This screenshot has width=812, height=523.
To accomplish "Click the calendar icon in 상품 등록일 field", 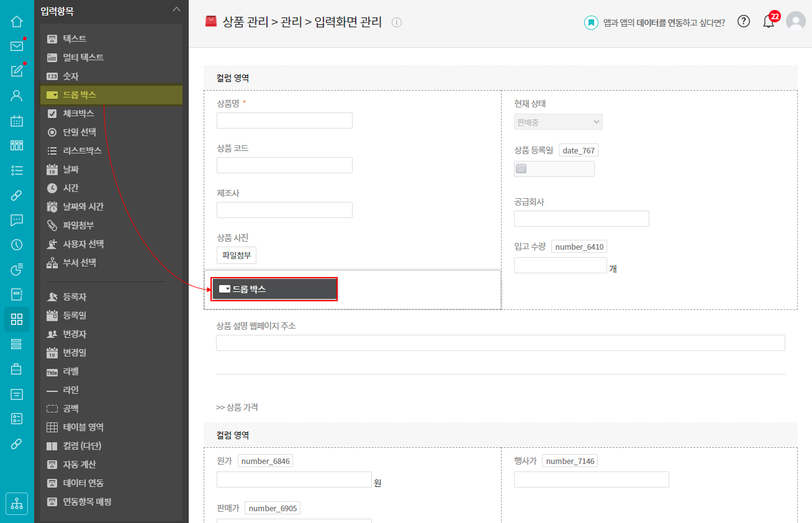I will pyautogui.click(x=521, y=169).
